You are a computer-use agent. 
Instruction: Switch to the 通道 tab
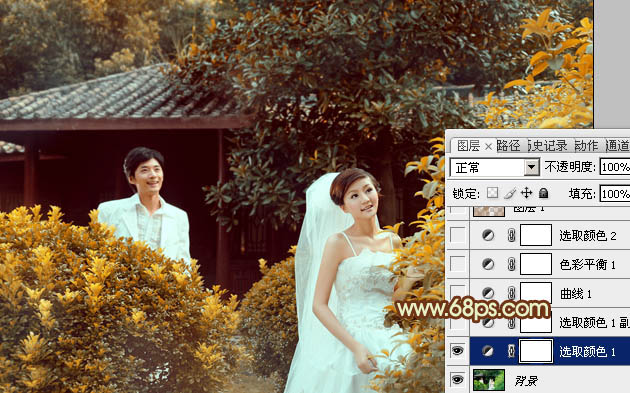coord(618,145)
